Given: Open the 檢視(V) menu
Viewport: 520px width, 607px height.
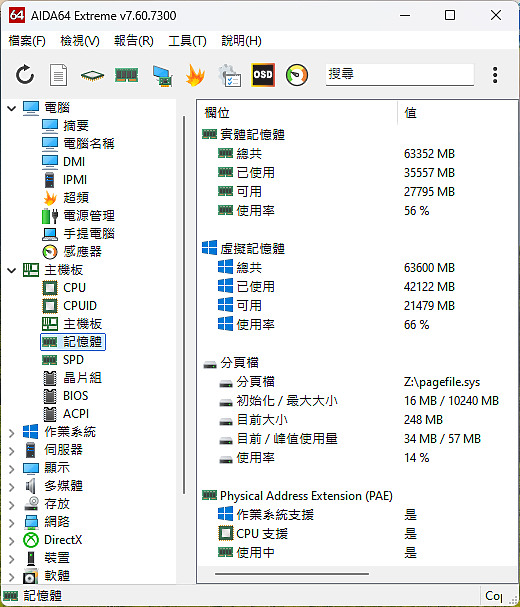Looking at the screenshot, I should point(80,40).
